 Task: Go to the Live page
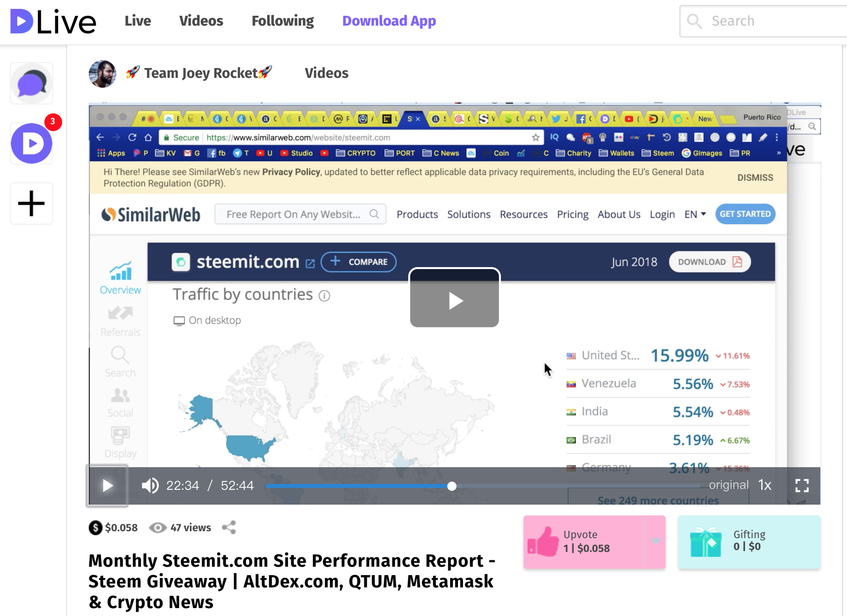point(138,21)
